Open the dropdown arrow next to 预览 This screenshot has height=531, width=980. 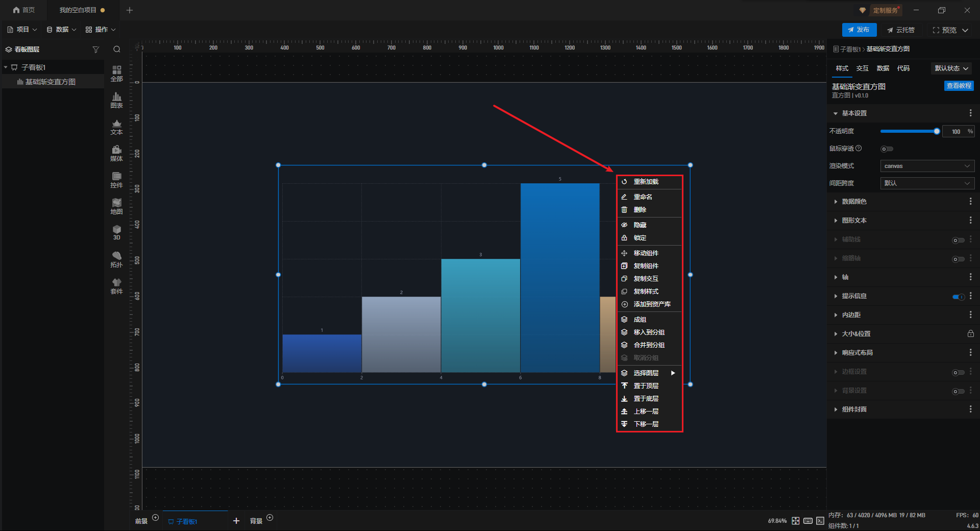click(965, 30)
